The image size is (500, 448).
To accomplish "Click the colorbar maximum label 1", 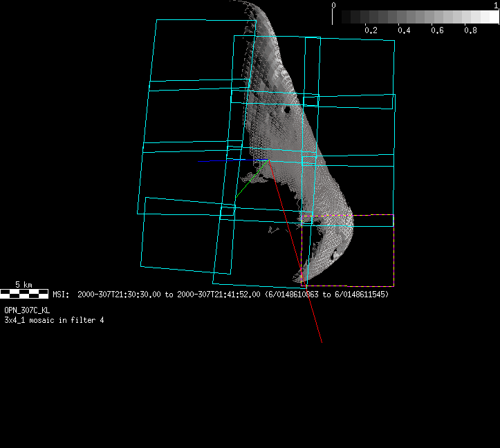I will coord(495,6).
